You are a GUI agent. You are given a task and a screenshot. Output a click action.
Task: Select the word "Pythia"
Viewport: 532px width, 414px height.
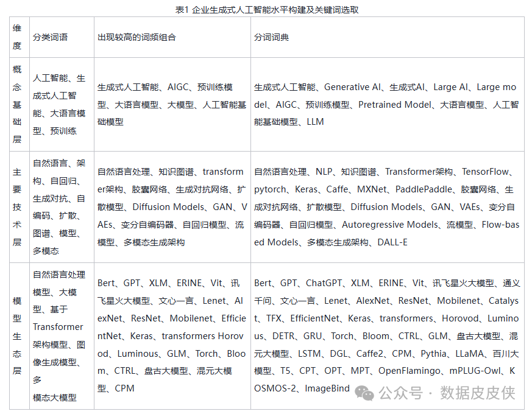[433, 354]
